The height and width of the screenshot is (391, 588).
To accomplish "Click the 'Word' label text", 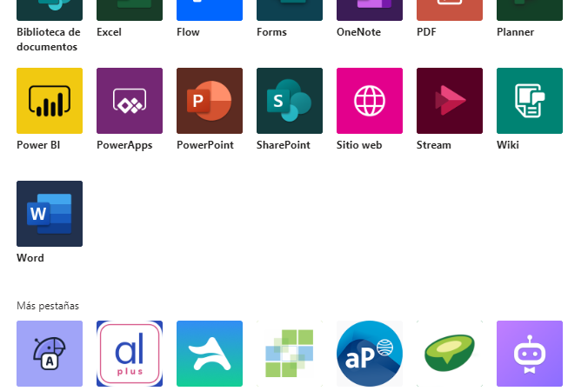I will (x=30, y=258).
